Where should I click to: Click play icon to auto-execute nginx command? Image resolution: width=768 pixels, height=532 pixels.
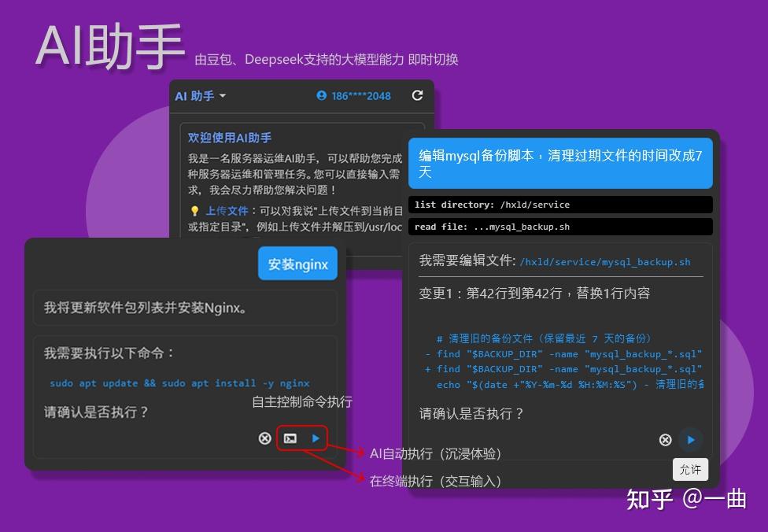coord(316,438)
